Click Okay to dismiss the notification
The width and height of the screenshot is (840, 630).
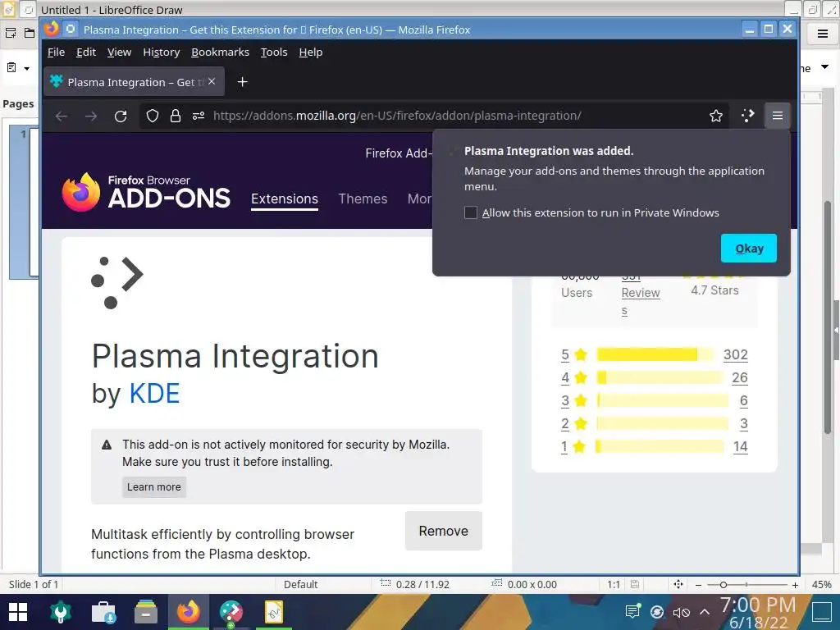(x=749, y=248)
